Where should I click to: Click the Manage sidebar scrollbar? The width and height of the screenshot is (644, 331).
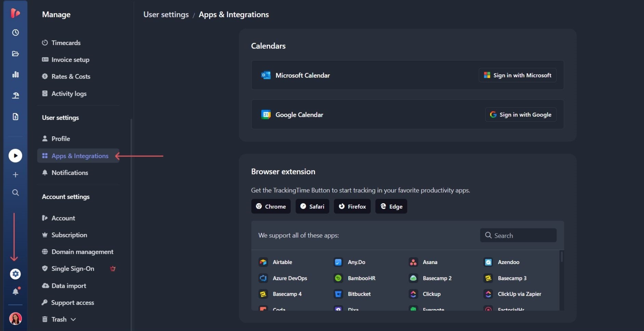point(132,224)
